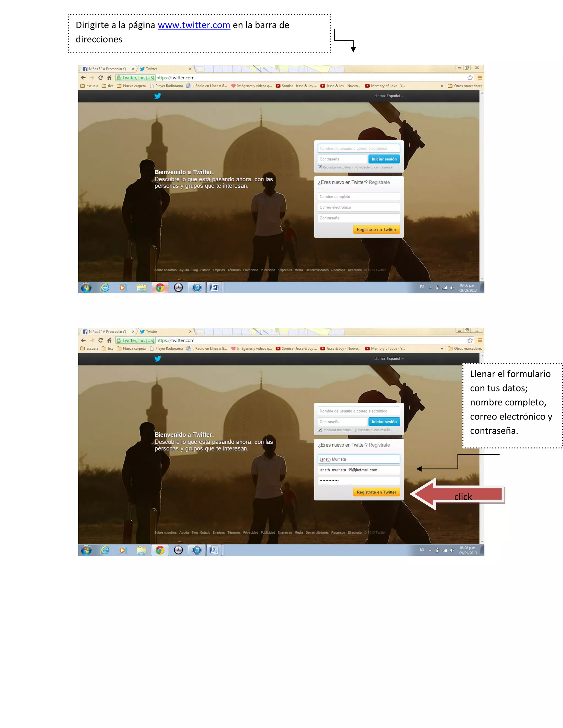Click 'Iniciar sesión' button in the upper screenshot

(x=384, y=159)
